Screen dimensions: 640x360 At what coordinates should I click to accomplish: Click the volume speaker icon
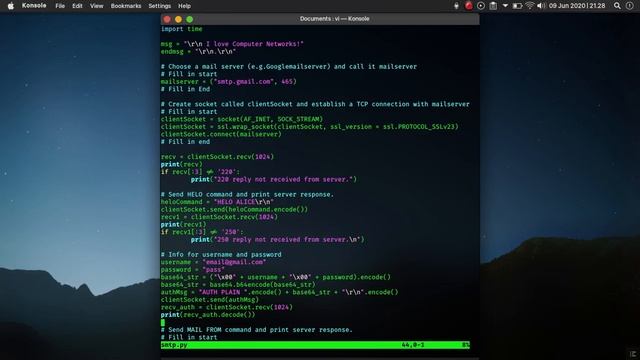point(541,6)
